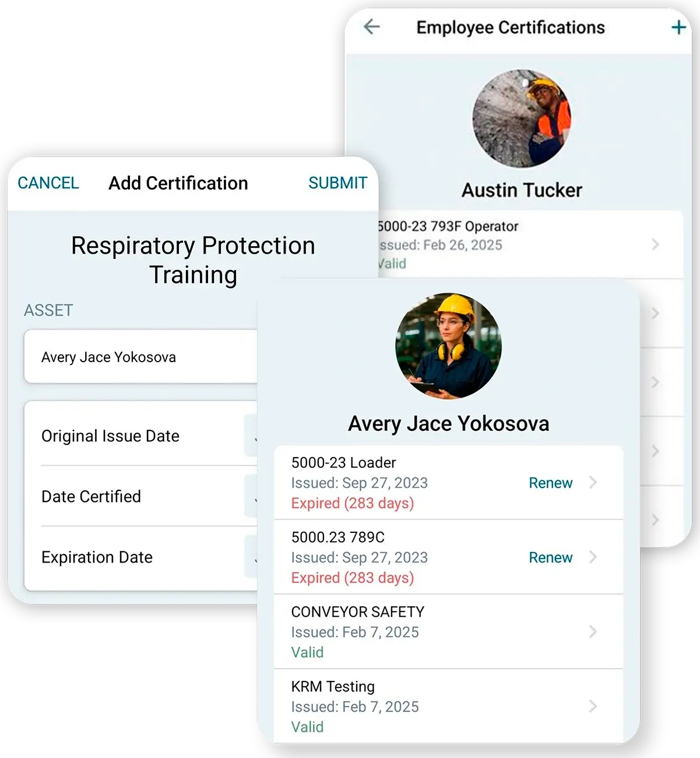This screenshot has width=700, height=758.
Task: Click Expired (283 days) under 5000.23 789C
Action: pos(353,578)
